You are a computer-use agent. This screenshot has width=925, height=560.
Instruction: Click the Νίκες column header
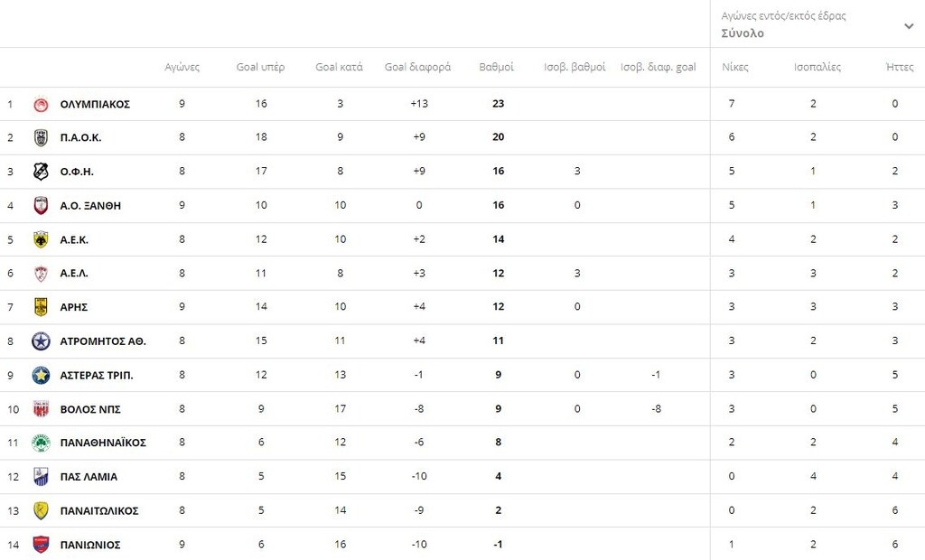coord(734,67)
